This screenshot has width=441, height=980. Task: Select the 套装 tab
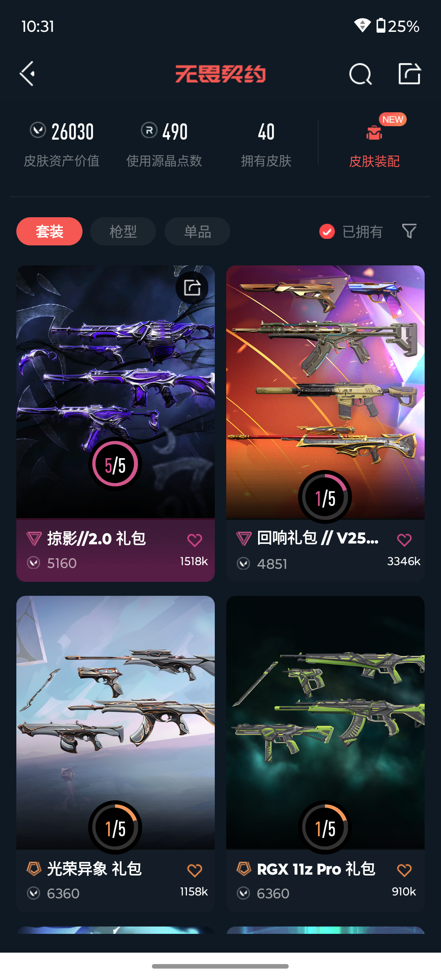49,232
